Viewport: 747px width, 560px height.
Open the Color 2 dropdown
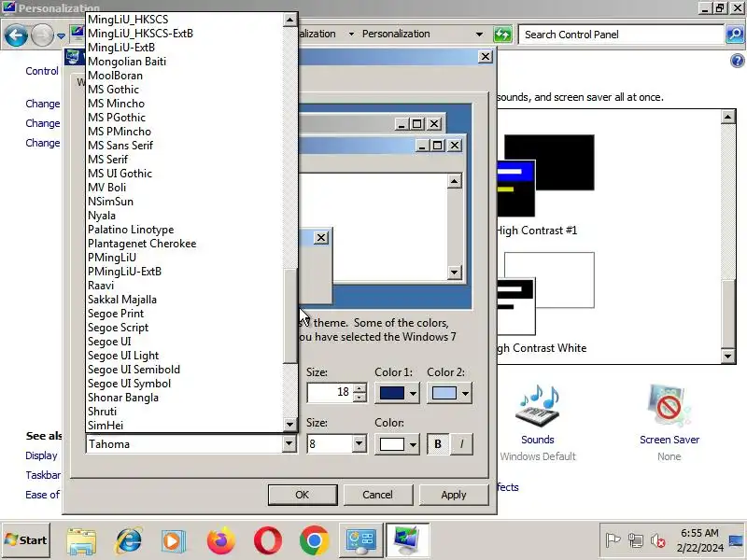click(x=465, y=393)
